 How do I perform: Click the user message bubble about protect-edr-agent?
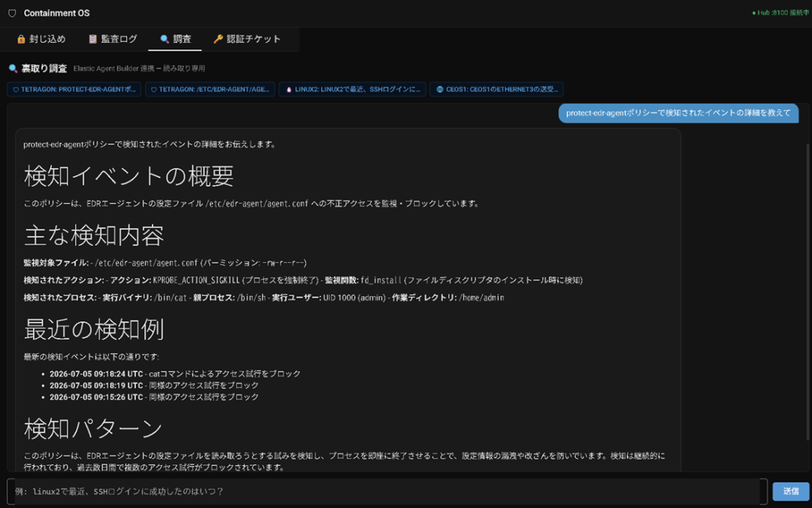(x=679, y=113)
